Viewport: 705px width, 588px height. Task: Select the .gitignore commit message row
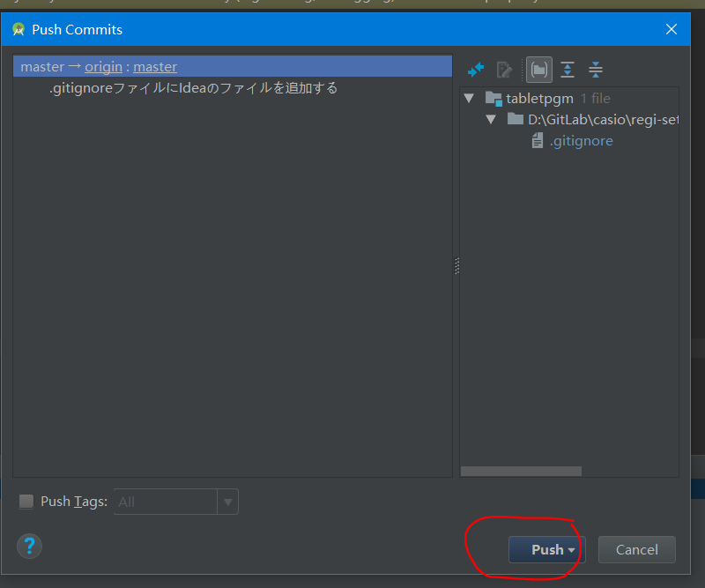pyautogui.click(x=193, y=88)
